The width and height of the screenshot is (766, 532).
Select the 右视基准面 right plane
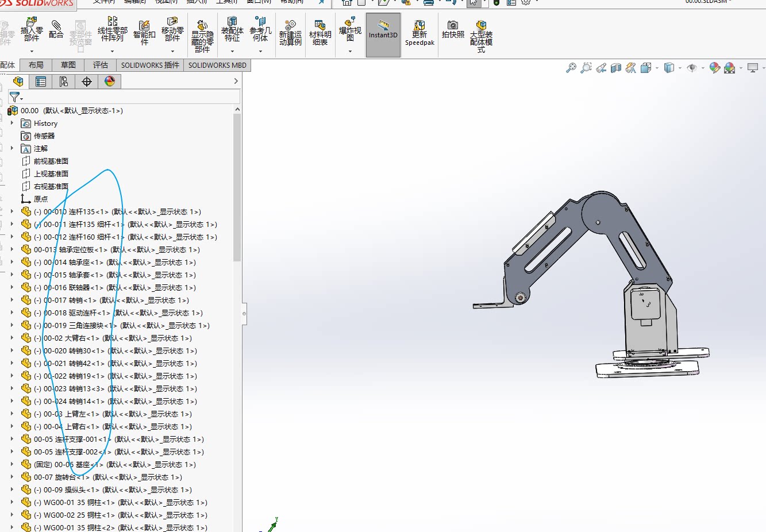click(51, 186)
